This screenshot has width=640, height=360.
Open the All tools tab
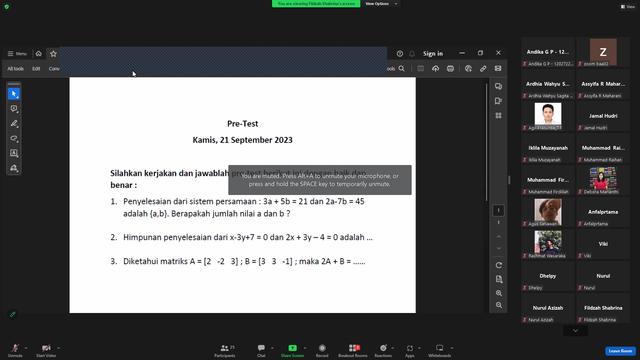click(x=15, y=69)
